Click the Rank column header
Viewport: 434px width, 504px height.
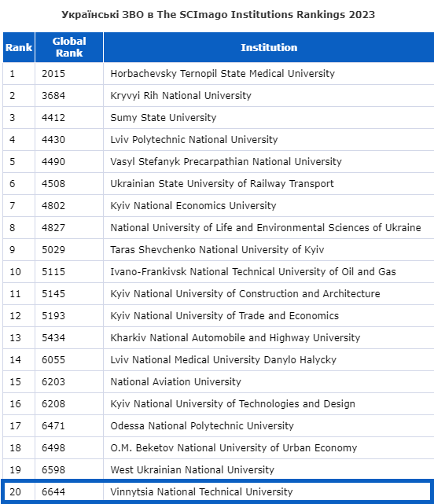coord(19,47)
